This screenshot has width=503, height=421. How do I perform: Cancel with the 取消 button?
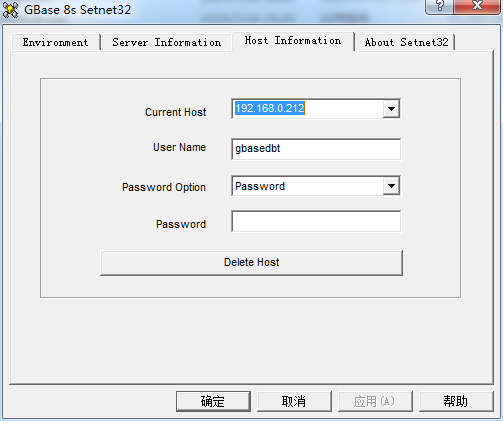294,401
